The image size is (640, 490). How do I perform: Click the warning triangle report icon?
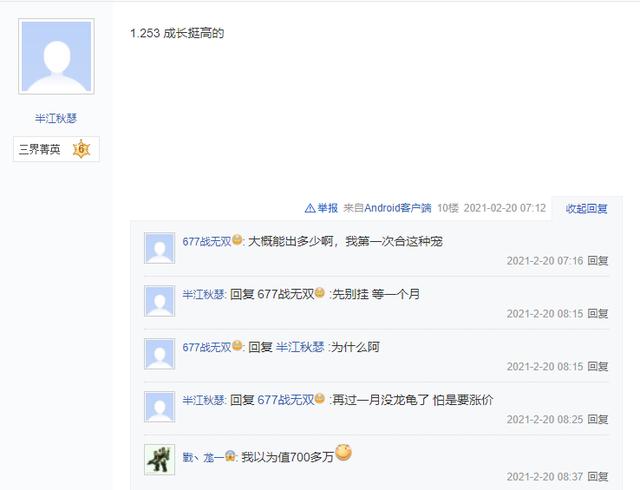tap(310, 208)
